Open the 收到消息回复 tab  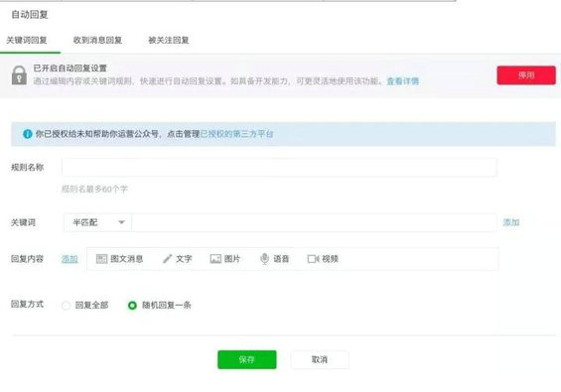coord(97,40)
